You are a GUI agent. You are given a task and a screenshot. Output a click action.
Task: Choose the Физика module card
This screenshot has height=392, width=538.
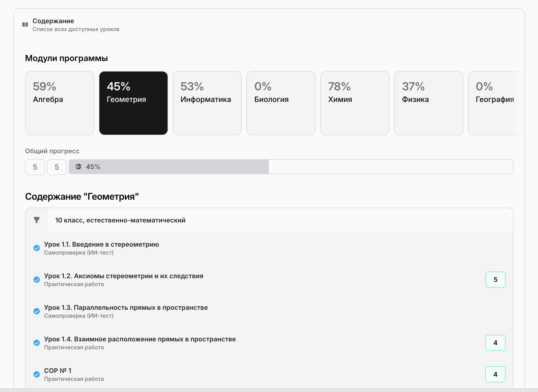coord(428,103)
